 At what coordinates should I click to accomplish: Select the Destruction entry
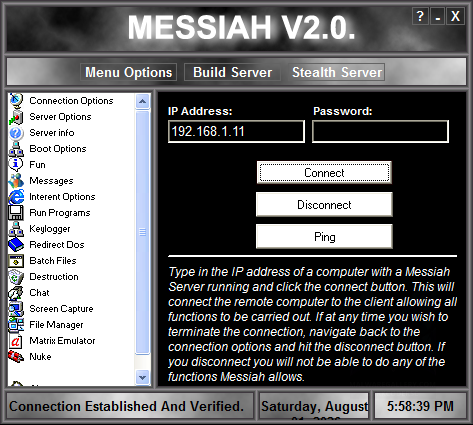coord(54,277)
